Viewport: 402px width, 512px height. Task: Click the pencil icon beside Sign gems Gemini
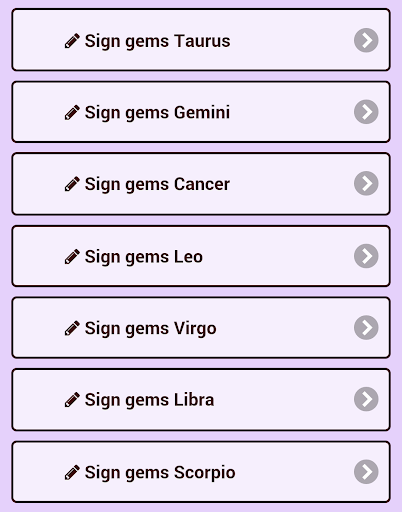(72, 112)
